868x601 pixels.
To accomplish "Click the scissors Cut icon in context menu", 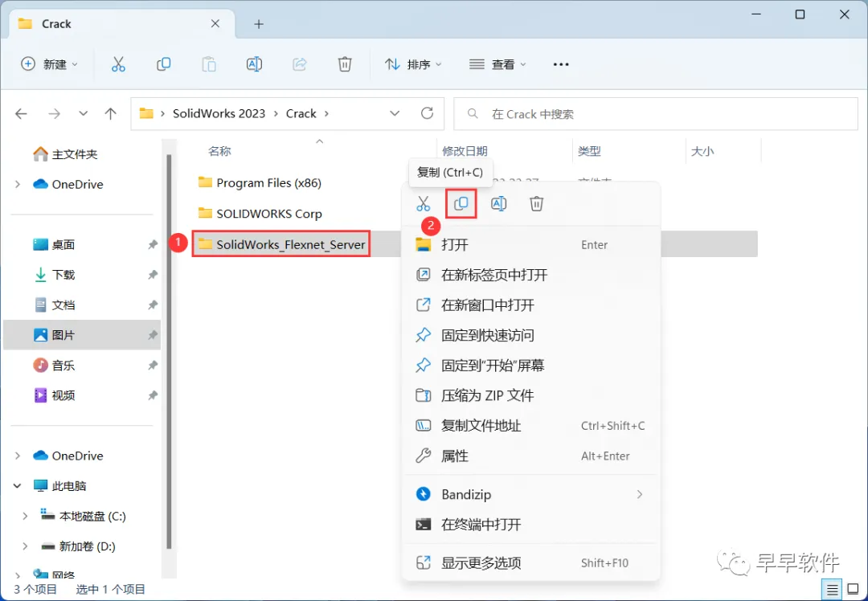I will [424, 203].
